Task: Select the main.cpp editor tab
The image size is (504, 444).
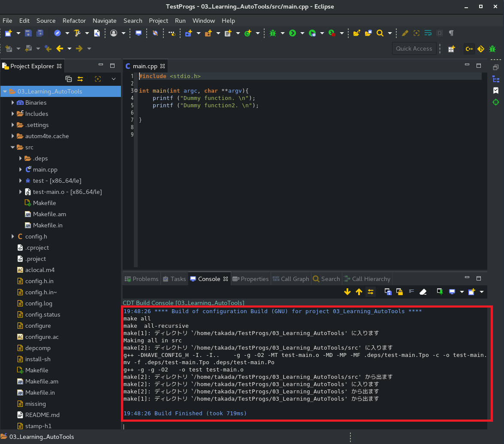Action: point(145,66)
